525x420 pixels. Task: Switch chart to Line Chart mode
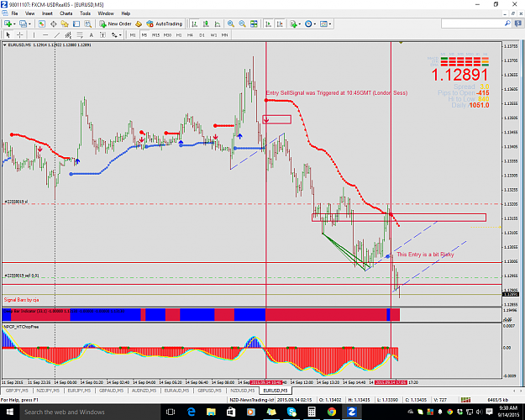pos(218,24)
